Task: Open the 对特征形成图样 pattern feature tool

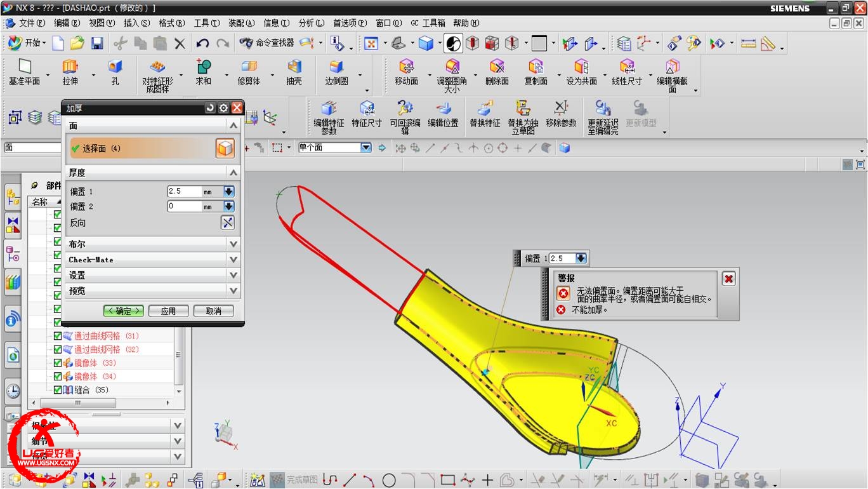Action: pyautogui.click(x=157, y=76)
